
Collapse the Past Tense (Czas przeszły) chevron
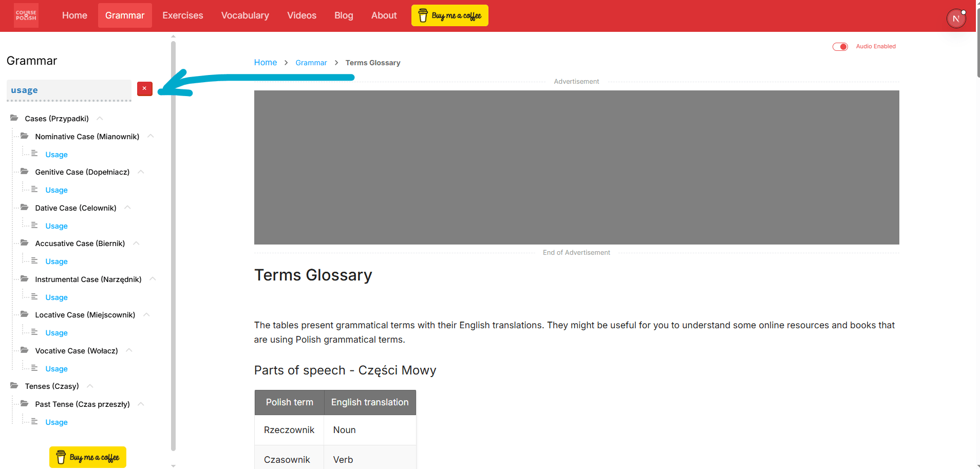click(141, 404)
